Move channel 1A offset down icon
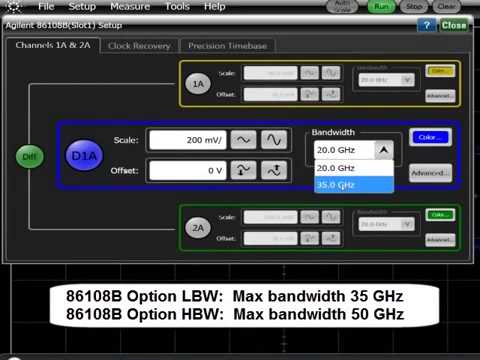Screen dimensions: 480x360 pyautogui.click(x=309, y=94)
